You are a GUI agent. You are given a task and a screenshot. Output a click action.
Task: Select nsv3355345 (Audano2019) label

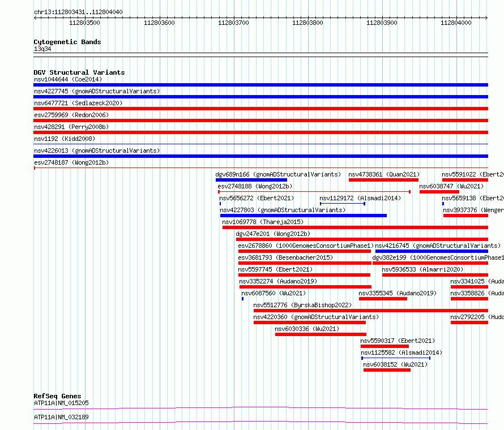(x=398, y=293)
